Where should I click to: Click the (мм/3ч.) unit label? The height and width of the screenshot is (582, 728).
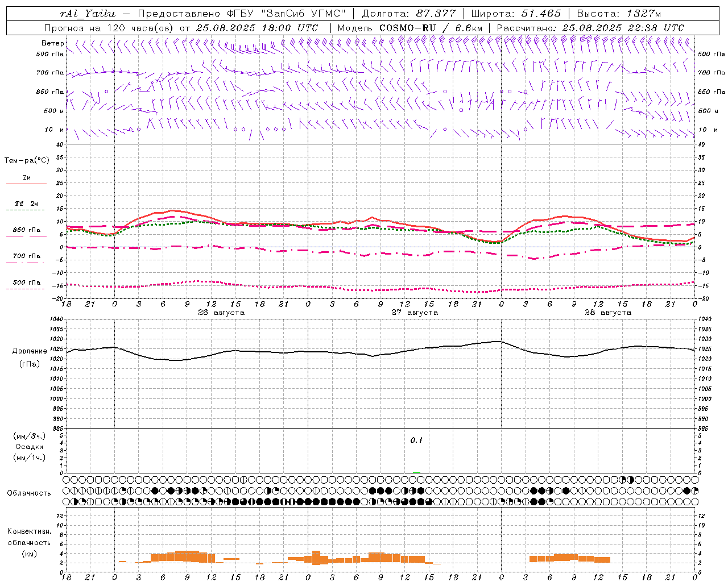point(30,436)
